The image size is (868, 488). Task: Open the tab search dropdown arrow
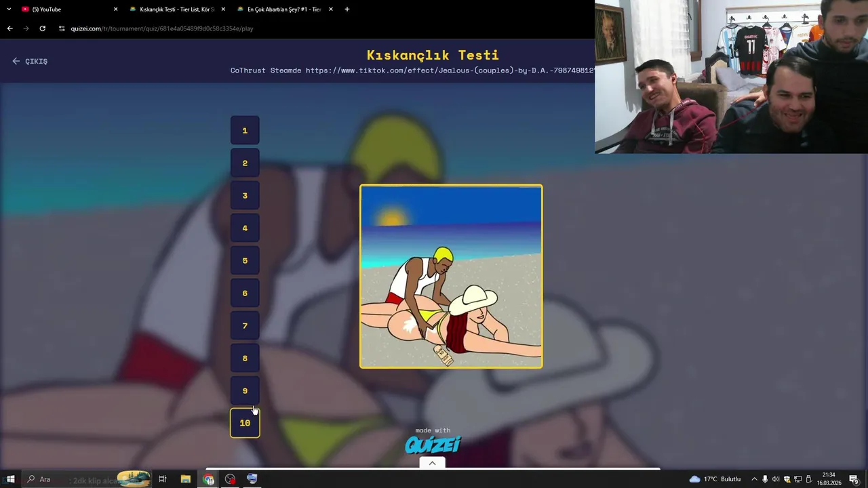click(x=9, y=9)
